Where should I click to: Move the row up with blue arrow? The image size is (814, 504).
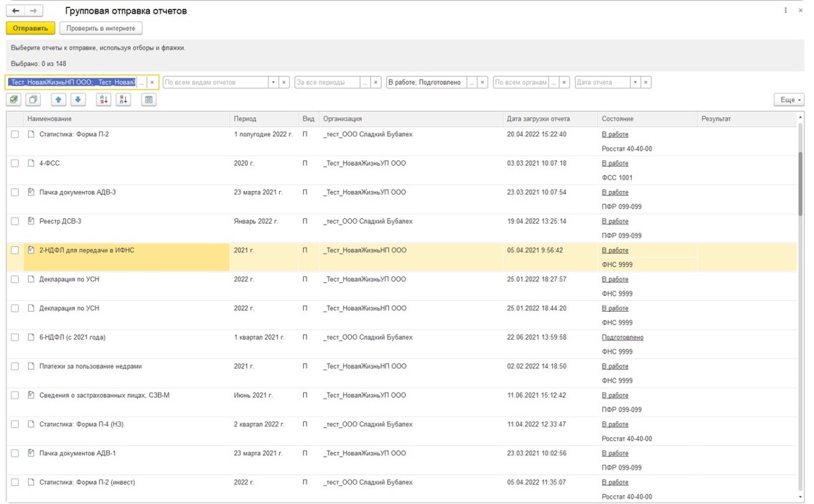(58, 100)
